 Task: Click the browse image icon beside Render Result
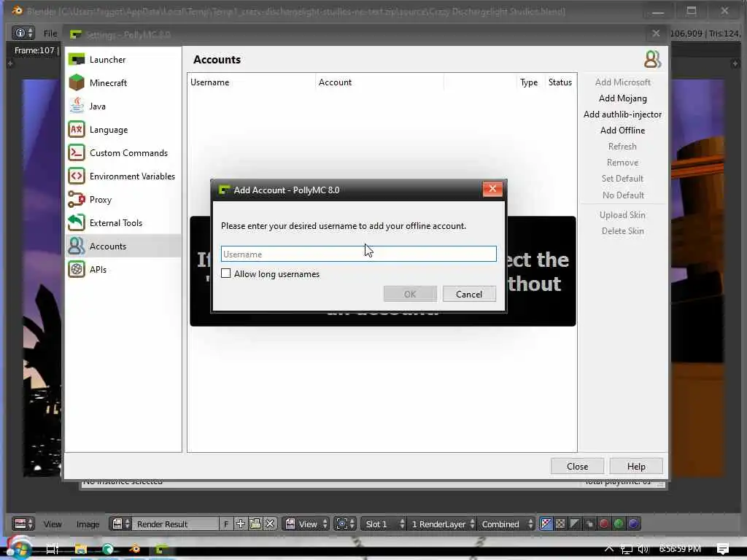[x=120, y=524]
